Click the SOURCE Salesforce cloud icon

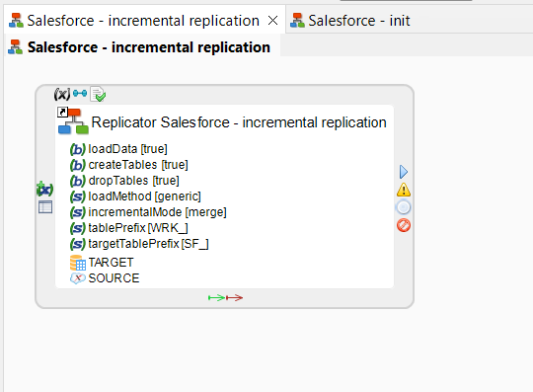click(78, 278)
